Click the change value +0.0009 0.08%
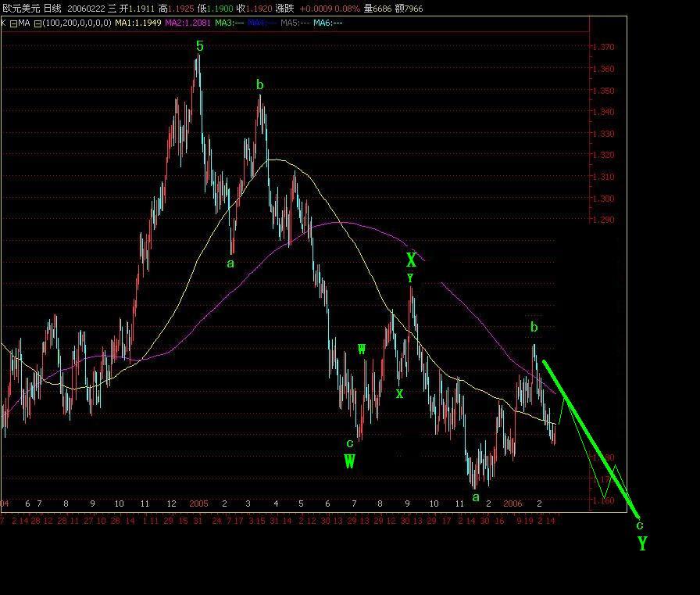The height and width of the screenshot is (595, 700). click(330, 9)
